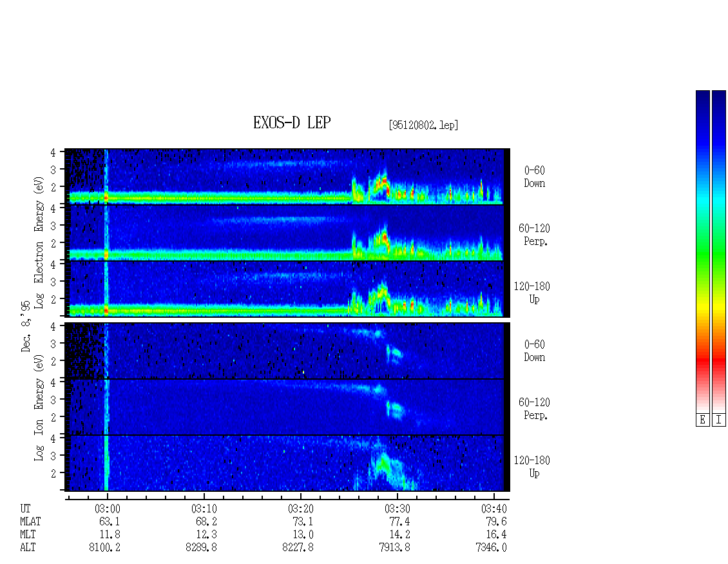Click the ALT value 8289.8
728x564 pixels.
(201, 547)
